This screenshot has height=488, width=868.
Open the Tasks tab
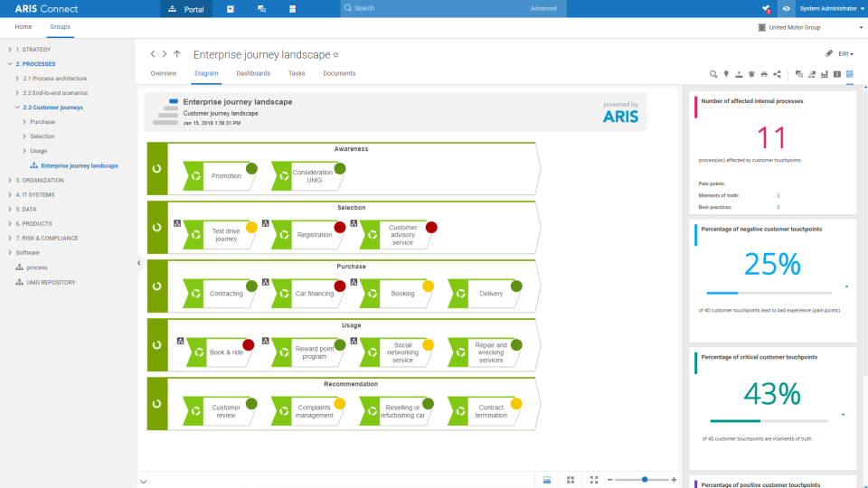point(297,73)
